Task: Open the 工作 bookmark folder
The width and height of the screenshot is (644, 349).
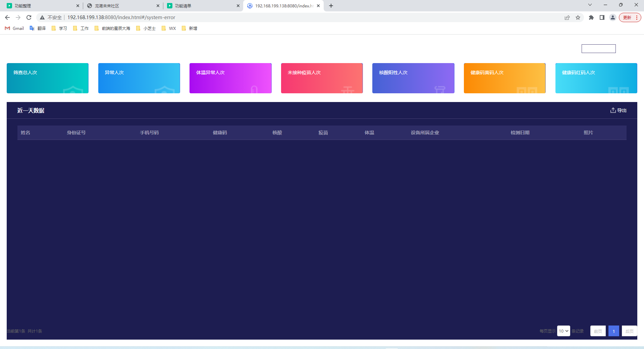Action: point(81,29)
